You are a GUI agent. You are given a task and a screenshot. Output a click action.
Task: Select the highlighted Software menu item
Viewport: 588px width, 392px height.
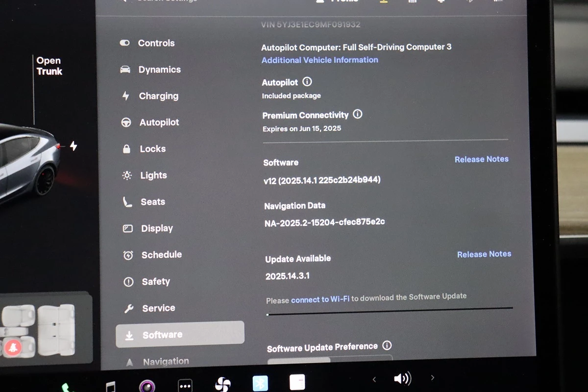(180, 335)
